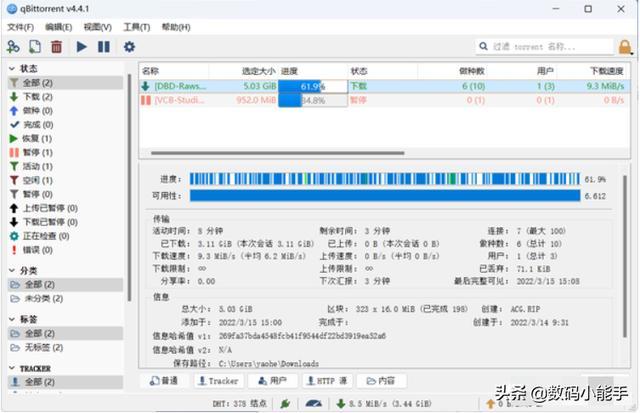The width and height of the screenshot is (640, 413).
Task: Select 完成 (0) status filter
Action: (65, 124)
